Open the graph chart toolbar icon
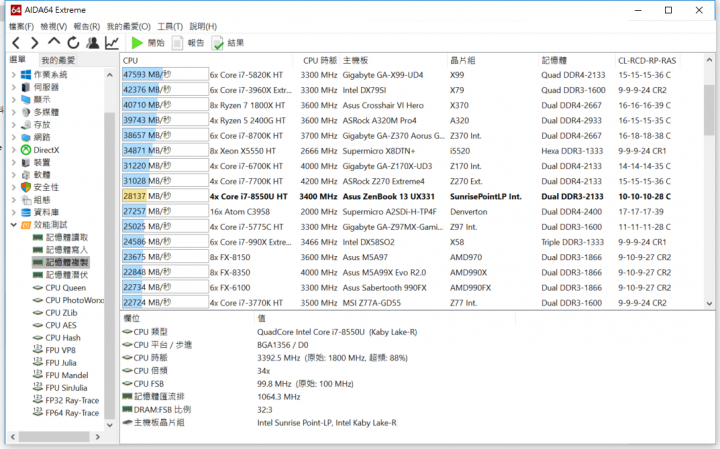 [112, 43]
